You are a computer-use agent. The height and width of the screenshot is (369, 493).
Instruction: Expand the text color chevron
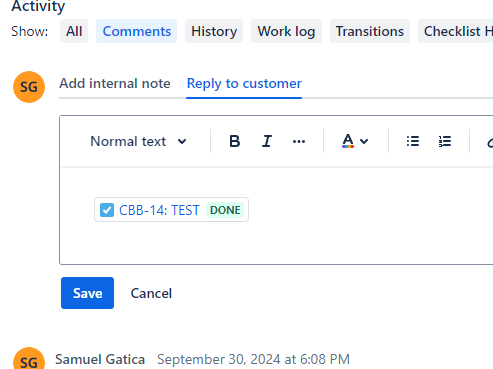click(x=364, y=141)
